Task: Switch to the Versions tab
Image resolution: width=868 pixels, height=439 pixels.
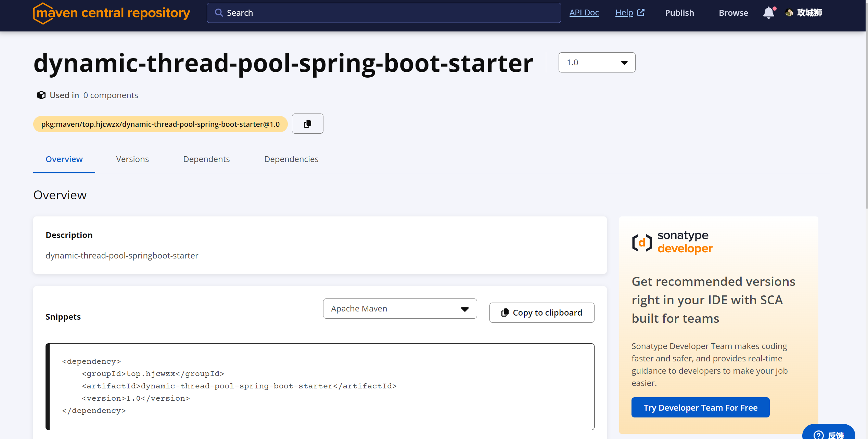Action: pos(132,159)
